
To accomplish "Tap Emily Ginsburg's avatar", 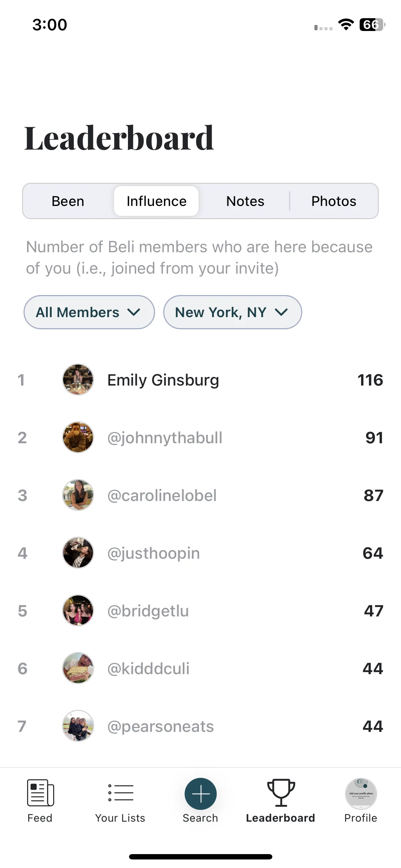I will 78,379.
